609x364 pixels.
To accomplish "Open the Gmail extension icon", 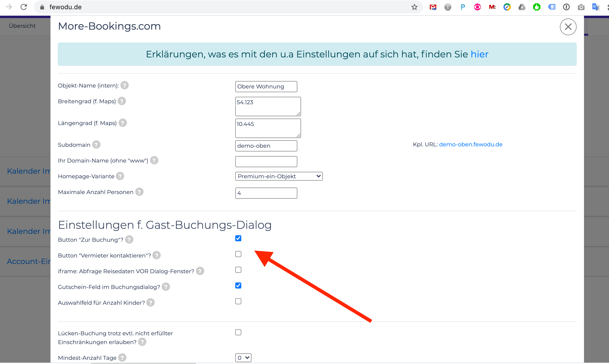I will [x=433, y=7].
